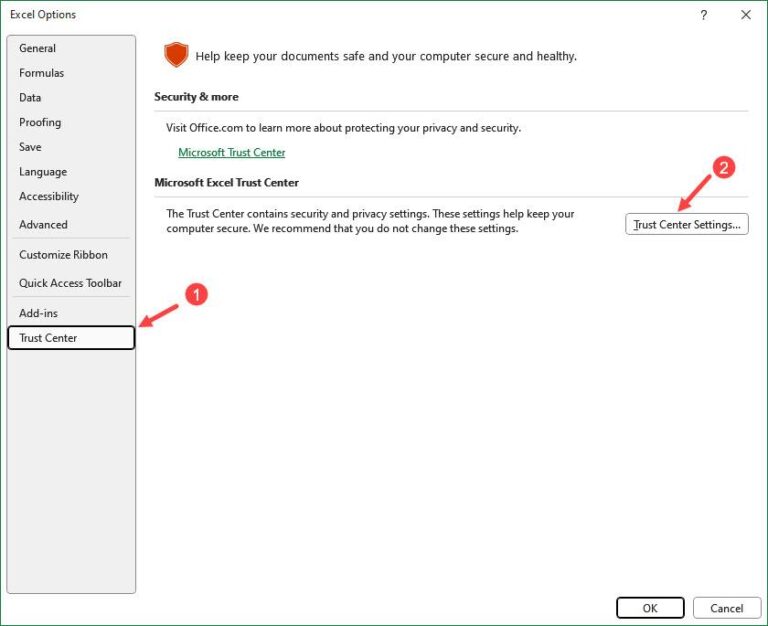This screenshot has height=626, width=768.
Task: Choose Customize Ribbon in the sidebar
Action: [63, 255]
